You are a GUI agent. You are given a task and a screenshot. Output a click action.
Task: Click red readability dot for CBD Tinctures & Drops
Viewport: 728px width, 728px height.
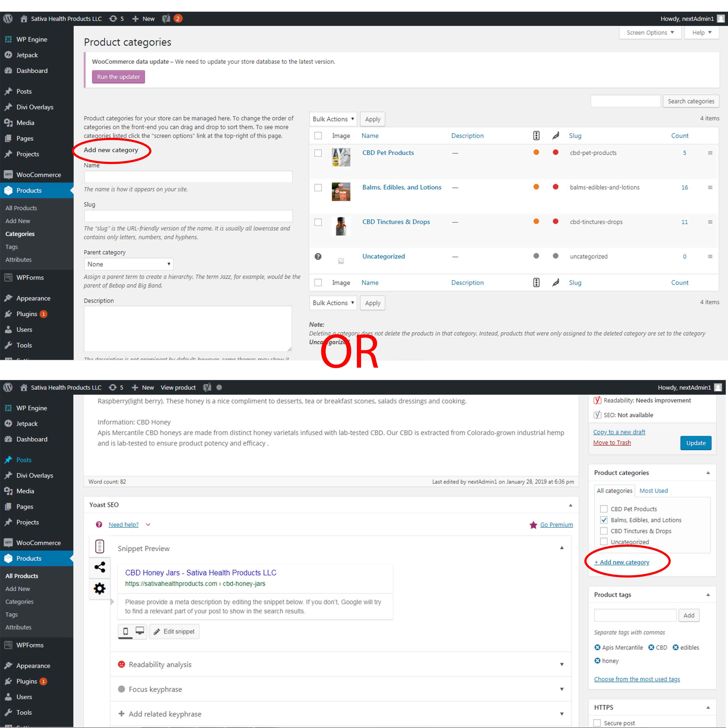pyautogui.click(x=555, y=222)
